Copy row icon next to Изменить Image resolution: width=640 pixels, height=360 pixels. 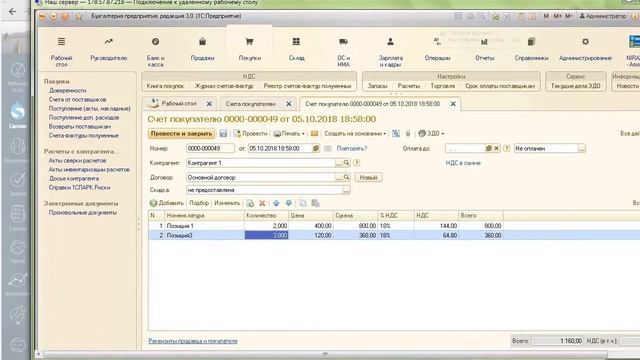pos(250,203)
